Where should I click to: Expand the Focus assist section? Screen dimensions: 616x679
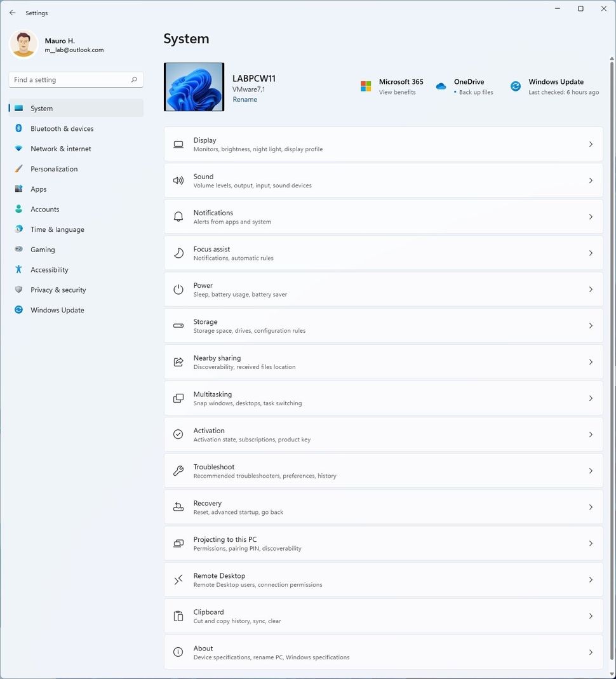[x=591, y=253]
